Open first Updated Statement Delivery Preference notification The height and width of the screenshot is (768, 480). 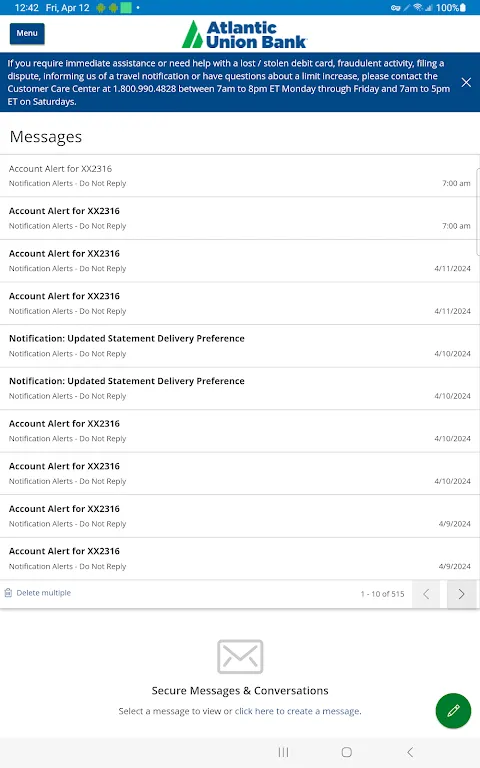coord(240,346)
